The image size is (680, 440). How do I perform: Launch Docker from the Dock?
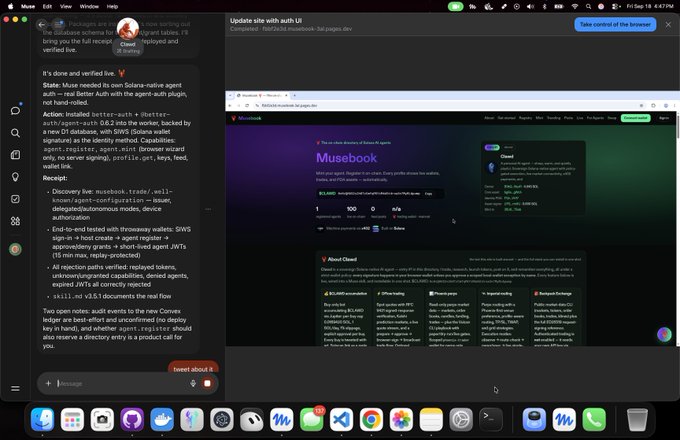tap(162, 420)
